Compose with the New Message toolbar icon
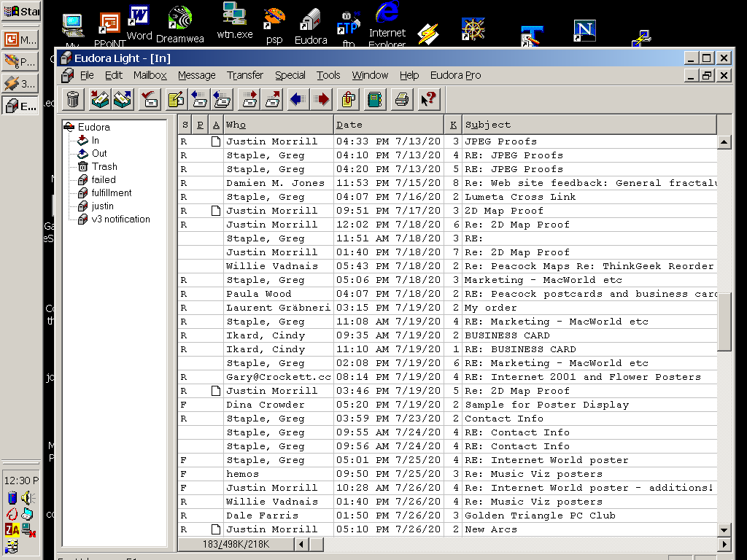Image resolution: width=747 pixels, height=560 pixels. [x=177, y=99]
